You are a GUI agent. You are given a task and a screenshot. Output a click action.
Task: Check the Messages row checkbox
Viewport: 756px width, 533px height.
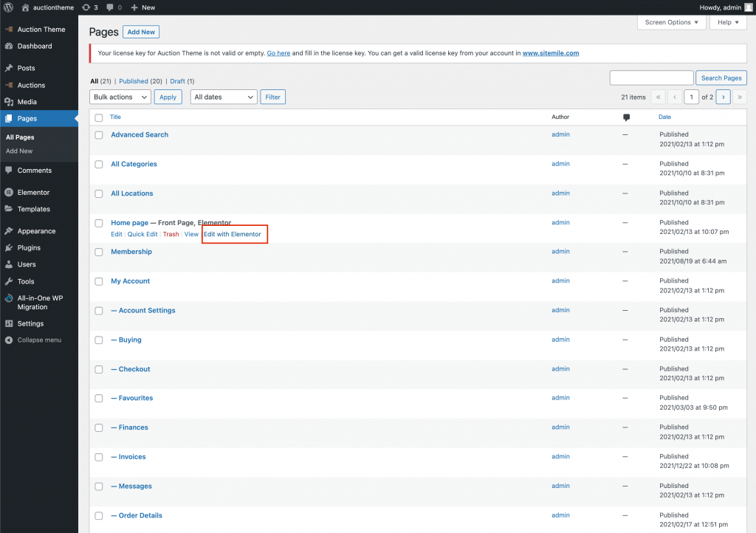tap(99, 486)
